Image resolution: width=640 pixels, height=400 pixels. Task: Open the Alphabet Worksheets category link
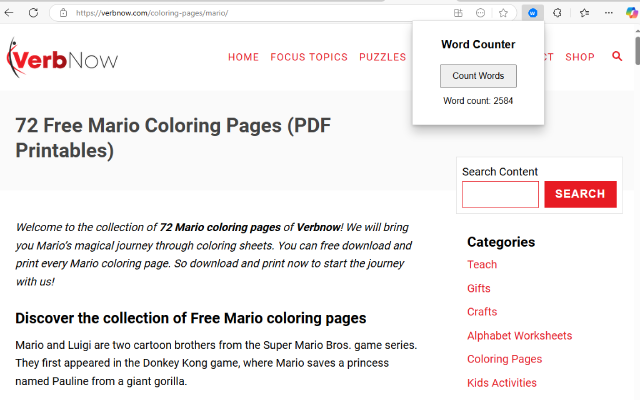520,336
